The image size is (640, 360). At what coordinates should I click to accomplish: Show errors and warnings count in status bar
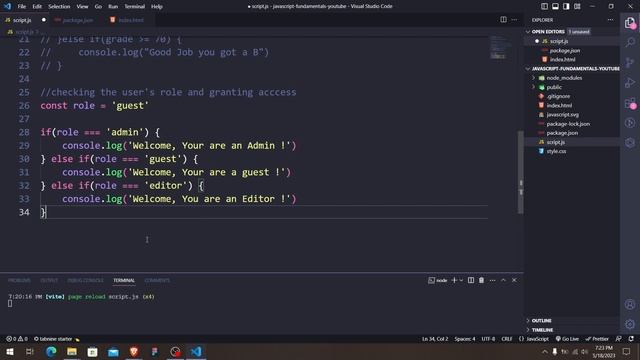pos(17,339)
